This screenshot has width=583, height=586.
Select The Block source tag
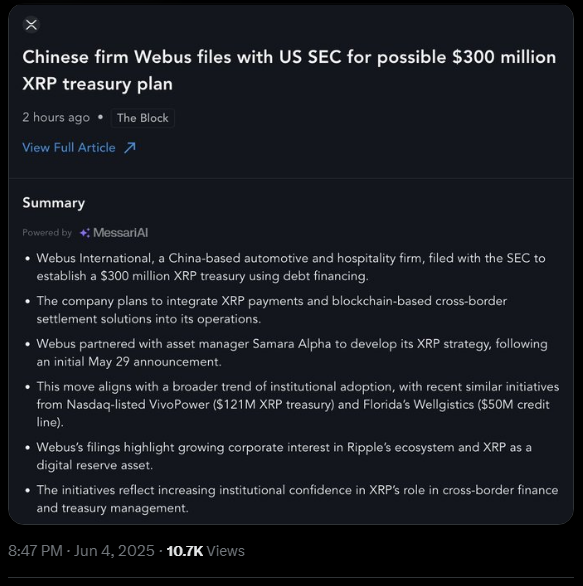(x=143, y=118)
